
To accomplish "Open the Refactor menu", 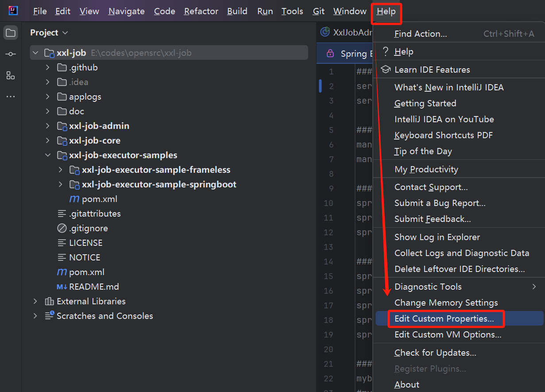I will [201, 11].
